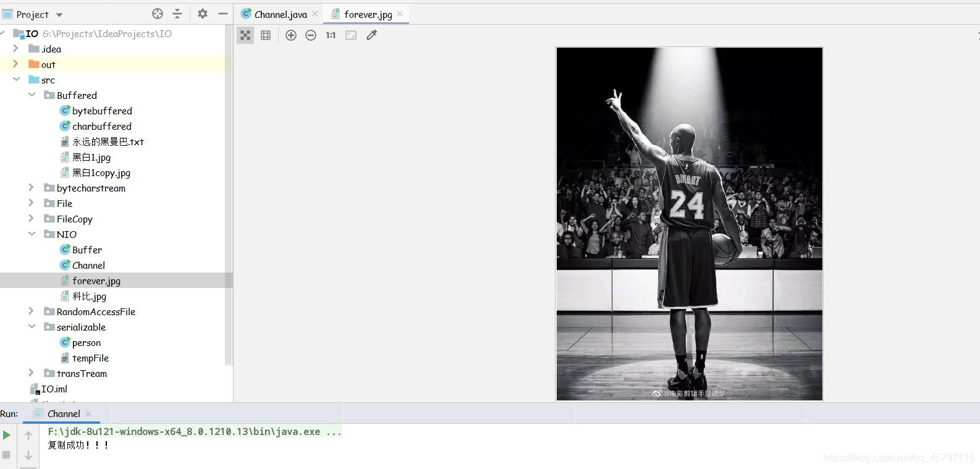Expand the RandomAccessFile package
980x469 pixels.
pyautogui.click(x=31, y=311)
